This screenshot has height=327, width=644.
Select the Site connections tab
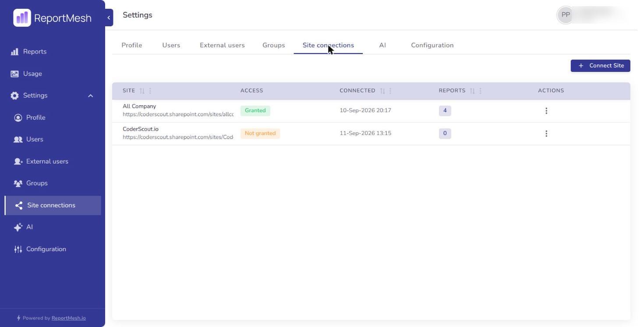pos(328,45)
